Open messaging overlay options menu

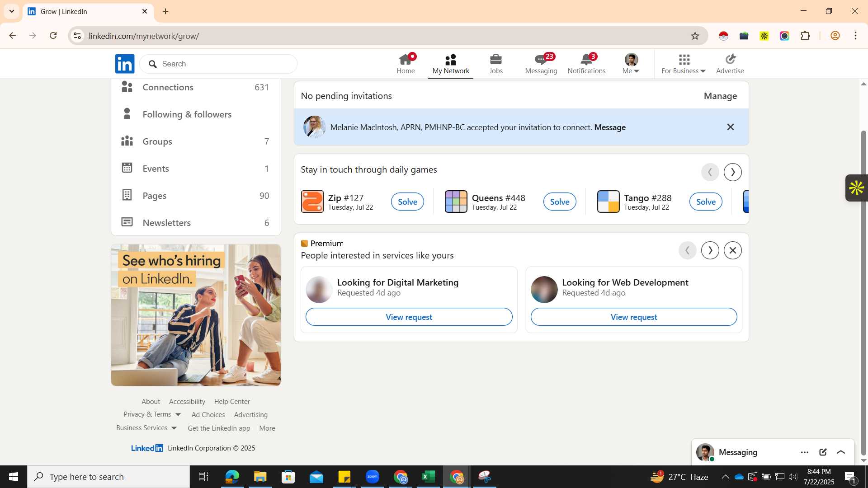pyautogui.click(x=805, y=452)
